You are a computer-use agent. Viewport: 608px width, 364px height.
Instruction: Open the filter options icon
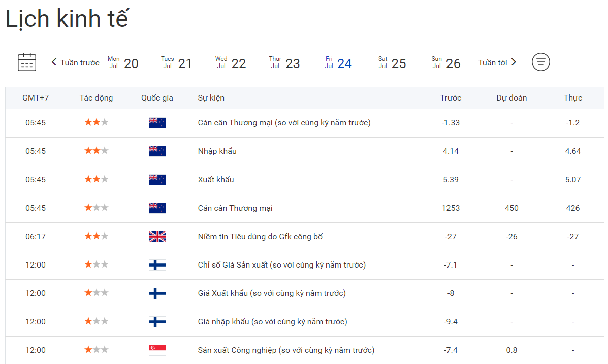[x=541, y=62]
